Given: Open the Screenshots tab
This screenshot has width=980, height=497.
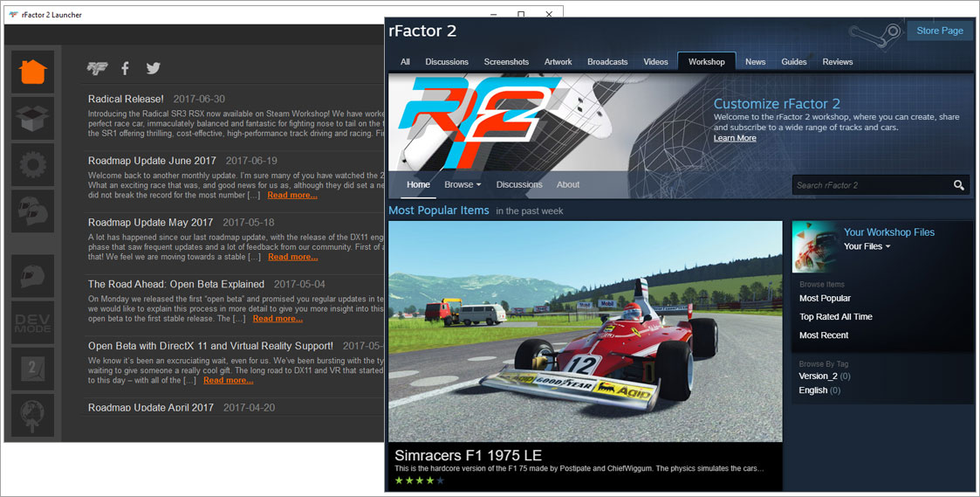Looking at the screenshot, I should click(506, 62).
